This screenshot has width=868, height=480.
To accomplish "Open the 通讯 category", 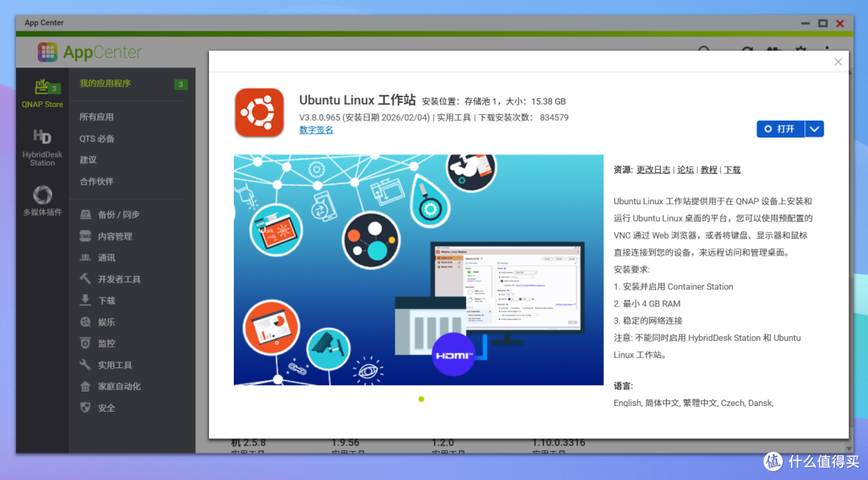I will (x=106, y=257).
